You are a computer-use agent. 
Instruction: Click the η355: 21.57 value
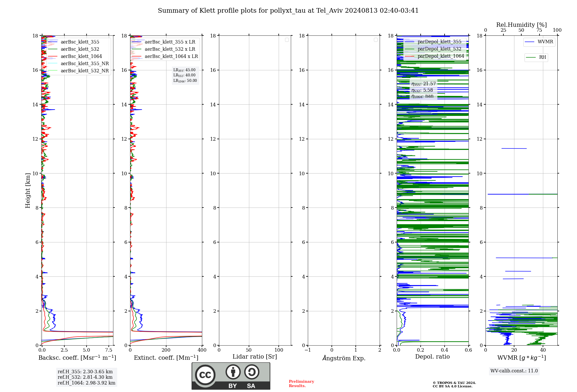[424, 84]
